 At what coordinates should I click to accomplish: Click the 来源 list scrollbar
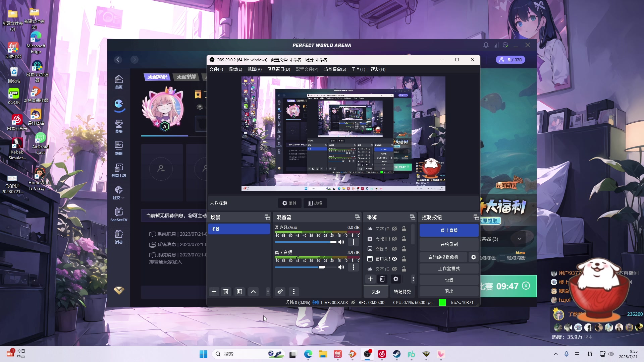click(x=413, y=235)
